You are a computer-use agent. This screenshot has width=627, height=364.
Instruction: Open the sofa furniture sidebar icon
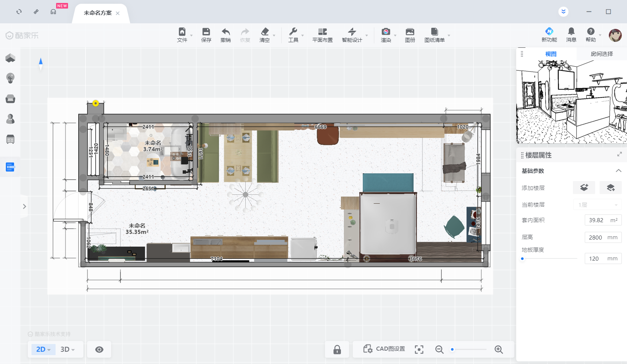point(10,99)
